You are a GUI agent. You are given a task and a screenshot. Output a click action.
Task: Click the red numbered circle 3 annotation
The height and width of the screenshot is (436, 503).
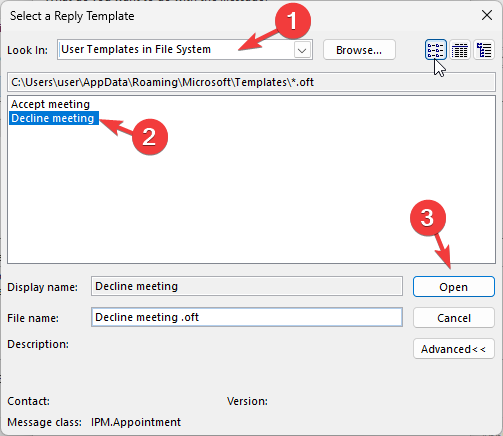click(x=428, y=218)
